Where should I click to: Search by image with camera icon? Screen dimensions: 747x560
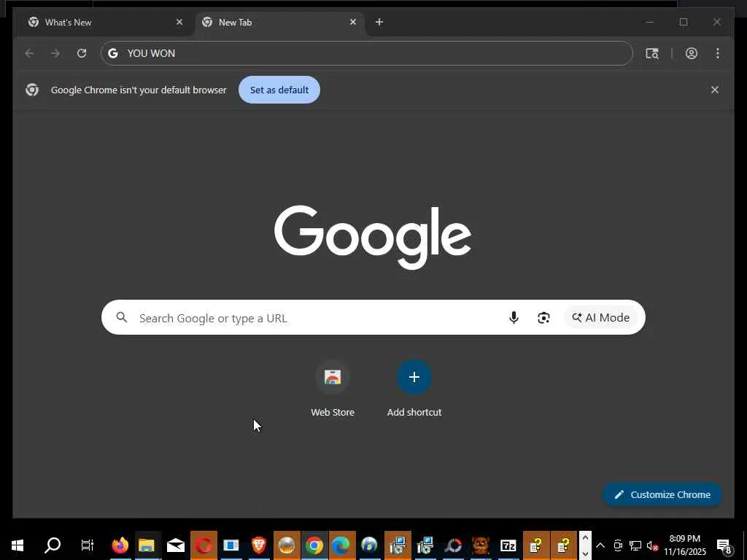[x=543, y=318]
